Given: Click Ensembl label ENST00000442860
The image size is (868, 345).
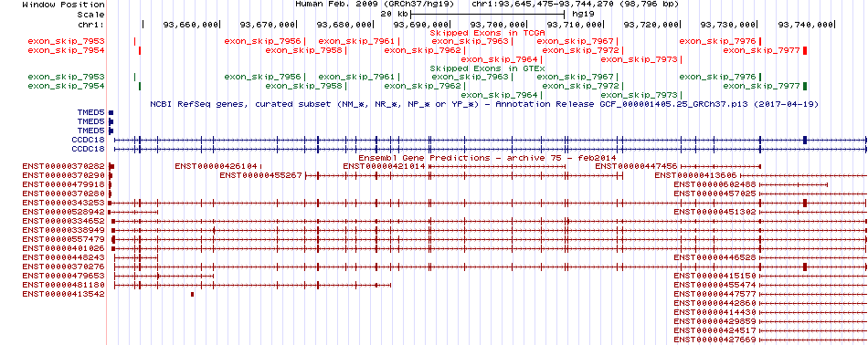Looking at the screenshot, I should (715, 303).
